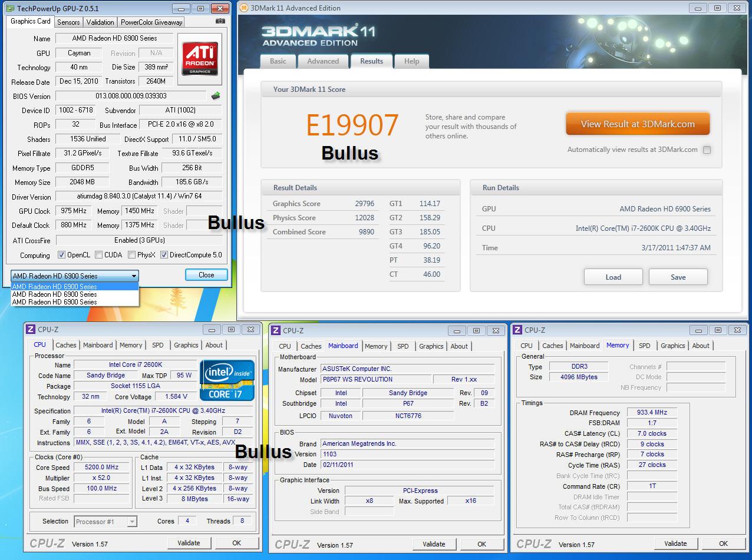Click the Intel Core i7 logo in CPU-Z
Viewport: 752px width, 560px height.
tap(227, 380)
